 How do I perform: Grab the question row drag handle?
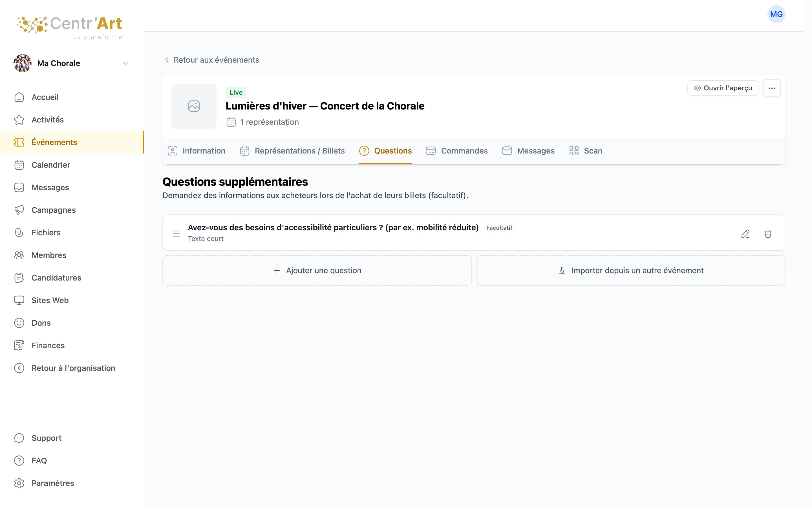[176, 233]
